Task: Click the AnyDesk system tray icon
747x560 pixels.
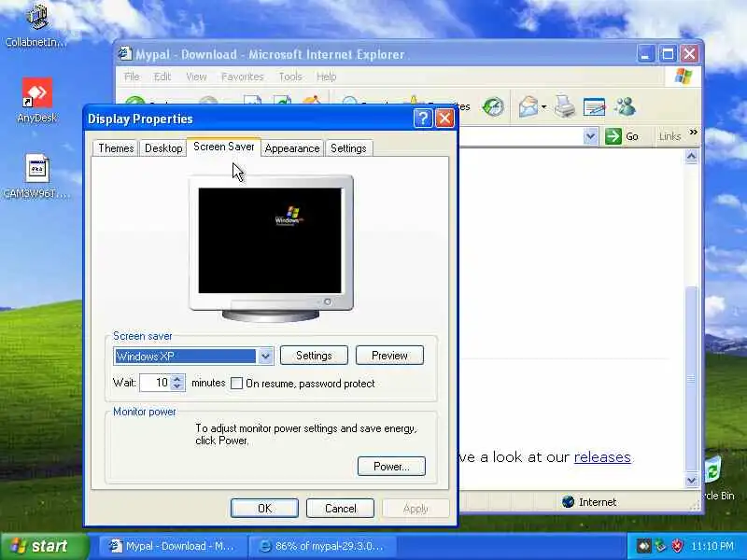Action: click(643, 546)
